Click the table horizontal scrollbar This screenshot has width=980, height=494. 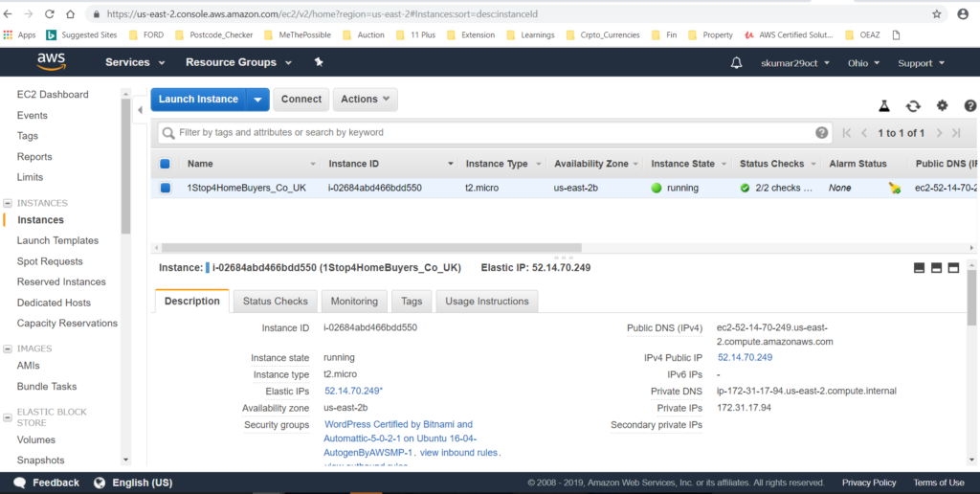(x=371, y=248)
